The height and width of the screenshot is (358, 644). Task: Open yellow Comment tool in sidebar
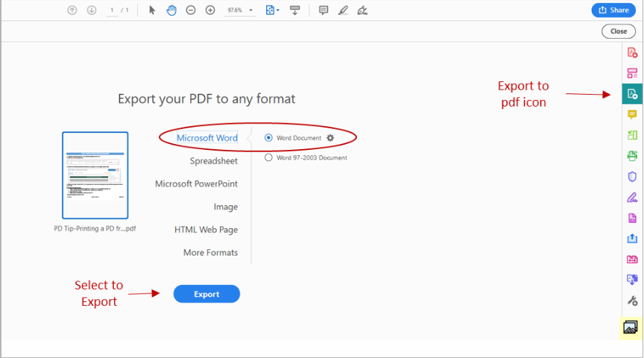point(632,114)
